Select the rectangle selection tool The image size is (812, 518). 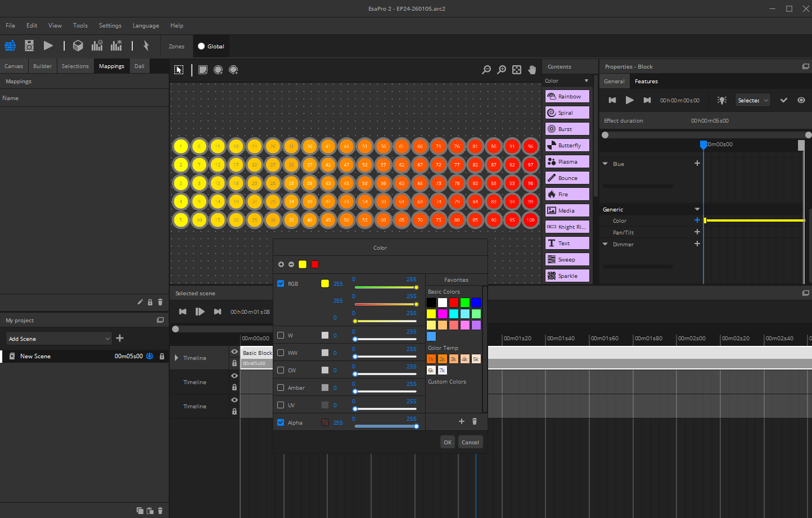click(x=203, y=70)
